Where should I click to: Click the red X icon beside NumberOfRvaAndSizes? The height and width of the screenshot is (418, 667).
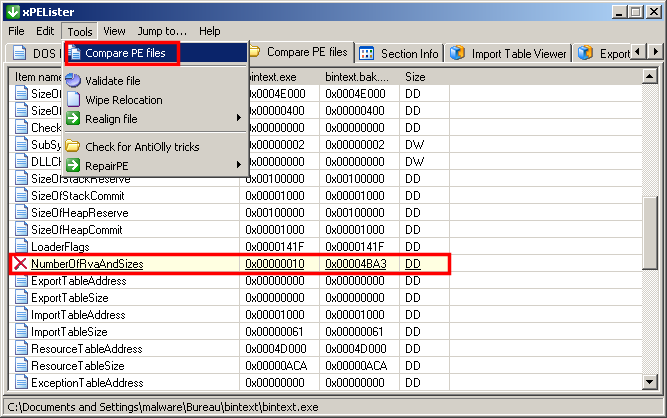20,264
